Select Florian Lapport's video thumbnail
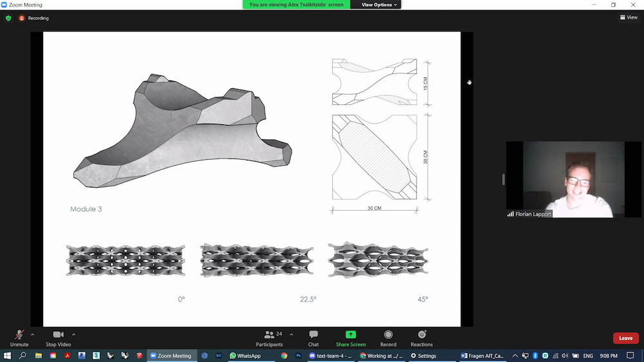 [x=565, y=179]
